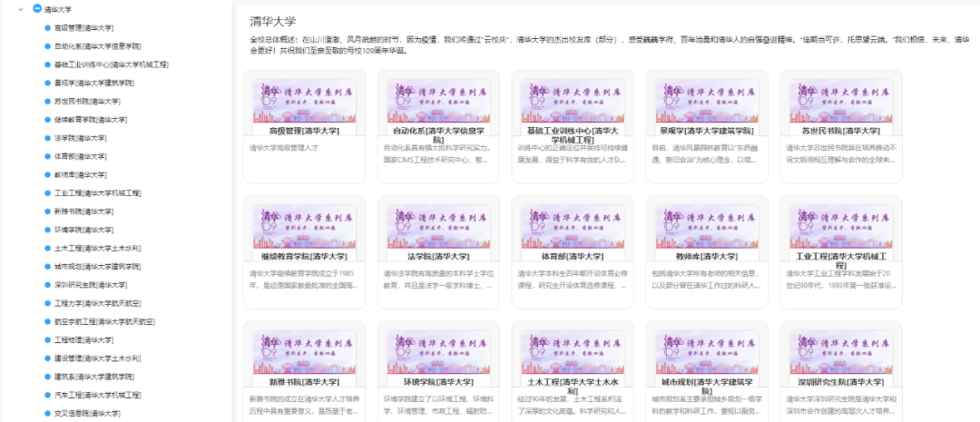
Task: Click the blue dot icon beside 教师库[清华大学]
Action: pos(47,174)
